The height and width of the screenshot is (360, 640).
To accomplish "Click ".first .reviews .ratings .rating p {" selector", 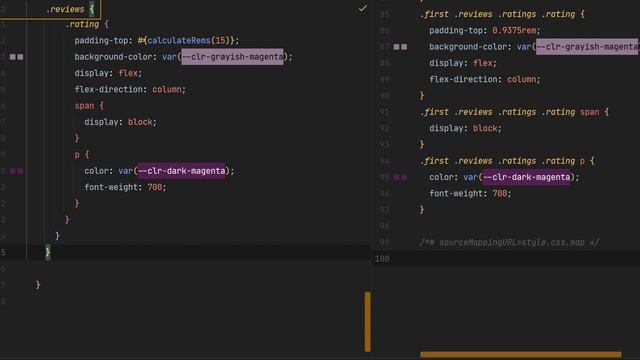I will pos(507,161).
